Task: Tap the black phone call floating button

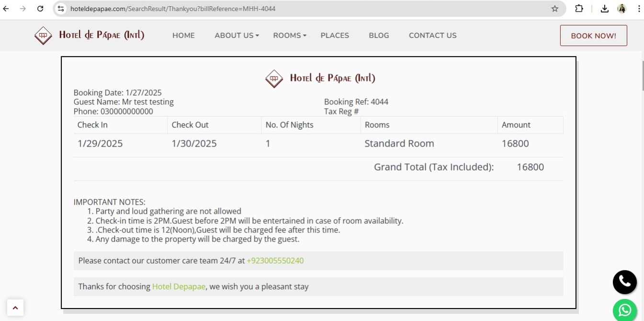Action: click(624, 282)
